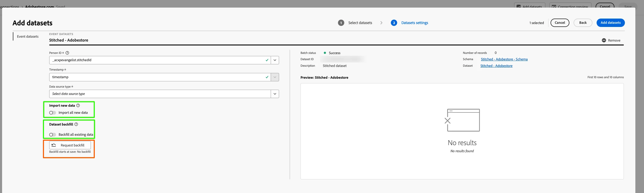Click step 2 circle icon
Viewport: 644px width, 193px height.
tap(394, 23)
